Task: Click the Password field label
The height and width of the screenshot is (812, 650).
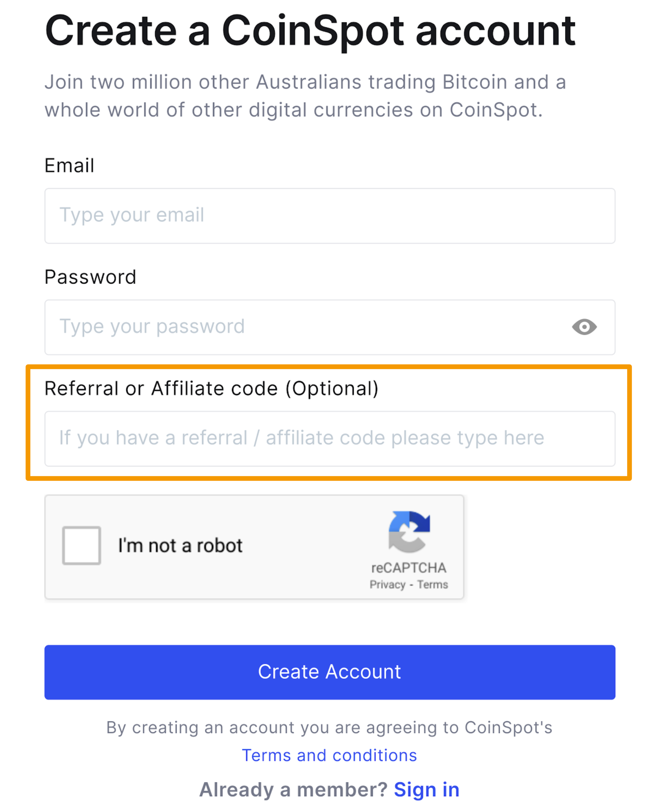Action: coord(90,277)
